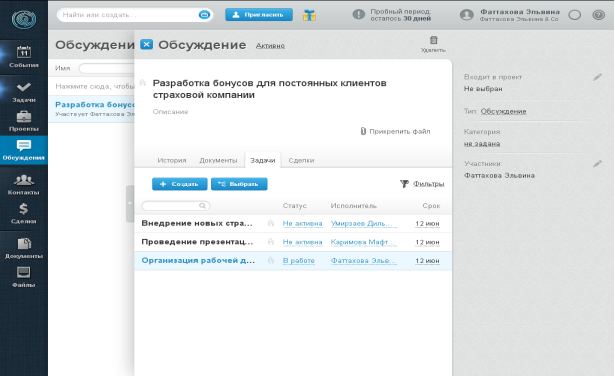The image size is (615, 376).
Task: Click the gift box icon in header
Action: click(309, 15)
